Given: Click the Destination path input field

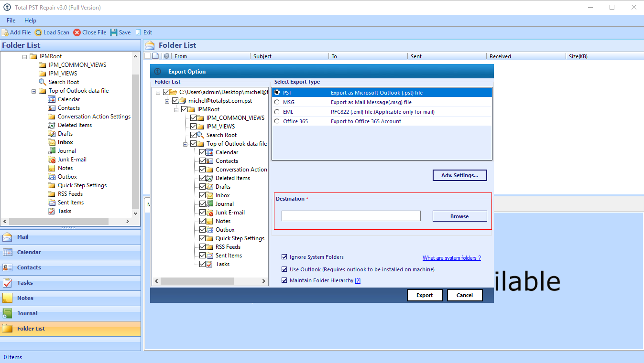Looking at the screenshot, I should point(351,216).
